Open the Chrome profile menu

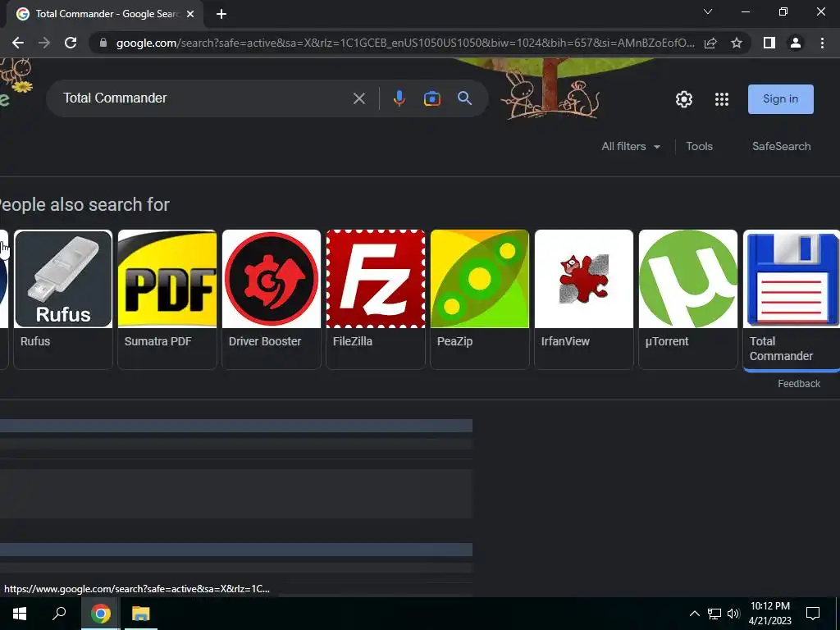tap(796, 43)
